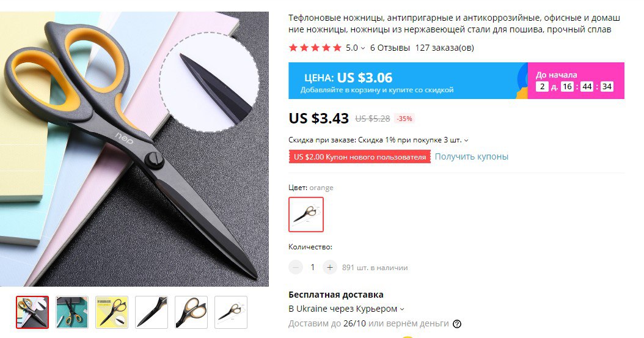Expand the 5.0 rating dropdown arrow
This screenshot has height=338, width=644.
pyautogui.click(x=363, y=48)
